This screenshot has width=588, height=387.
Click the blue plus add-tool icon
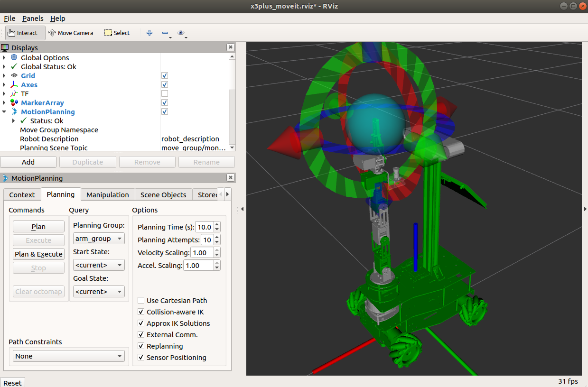(149, 33)
